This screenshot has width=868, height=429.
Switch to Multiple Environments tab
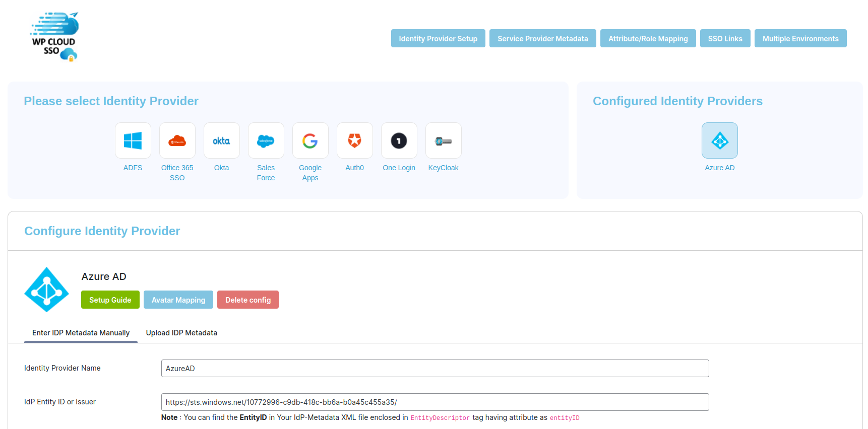coord(800,38)
